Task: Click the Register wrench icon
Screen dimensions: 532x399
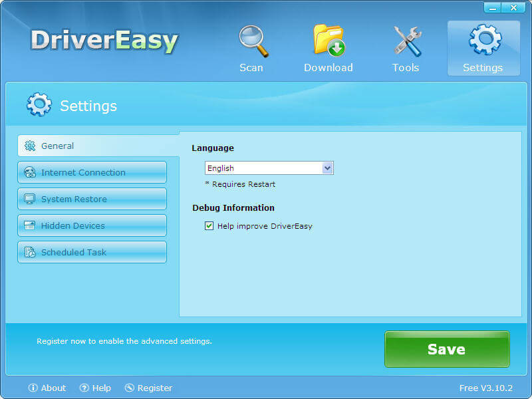Action: click(x=129, y=388)
